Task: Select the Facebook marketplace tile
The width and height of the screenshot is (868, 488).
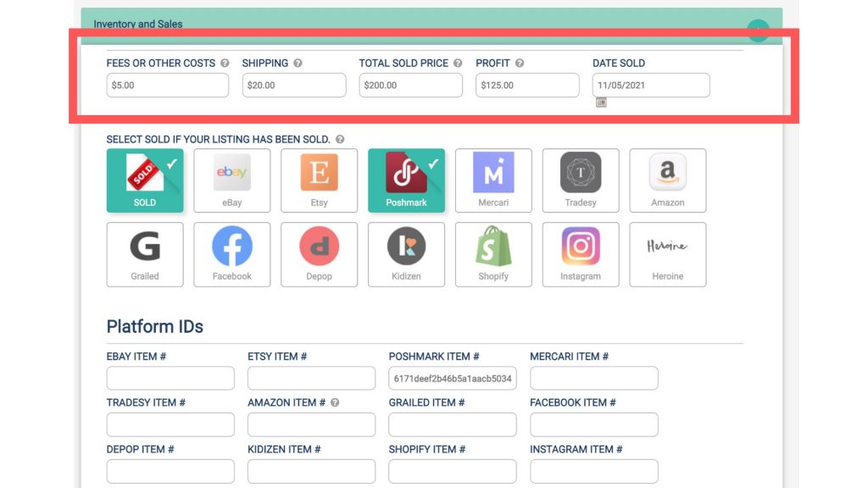Action: click(232, 254)
